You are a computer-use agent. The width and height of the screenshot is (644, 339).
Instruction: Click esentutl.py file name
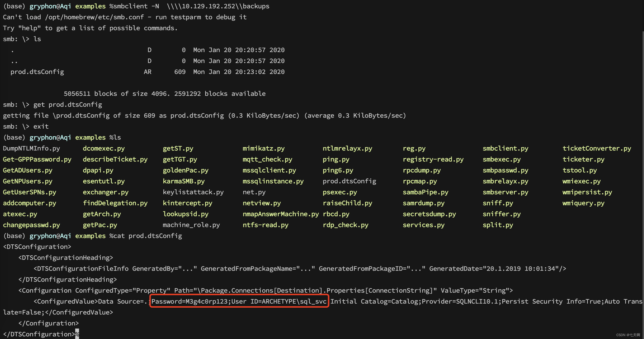104,181
